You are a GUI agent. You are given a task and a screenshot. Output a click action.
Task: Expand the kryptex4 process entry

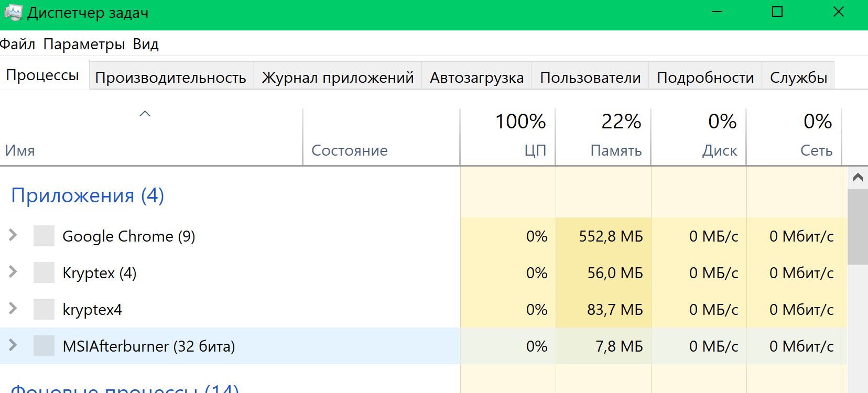click(x=13, y=308)
